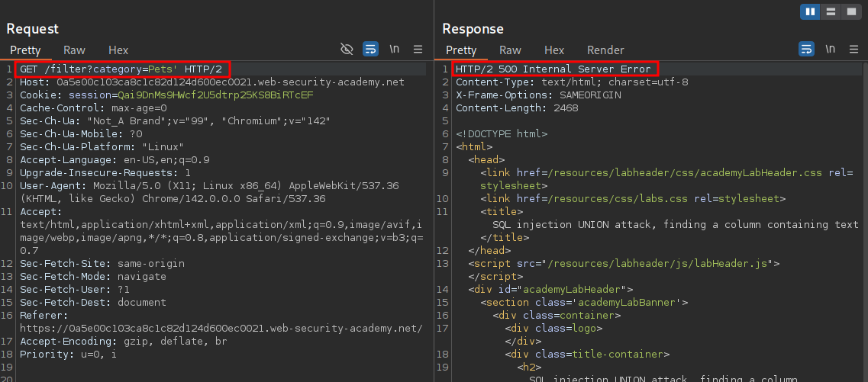Open the Hex tab in Request
The width and height of the screenshot is (868, 382).
pyautogui.click(x=118, y=50)
